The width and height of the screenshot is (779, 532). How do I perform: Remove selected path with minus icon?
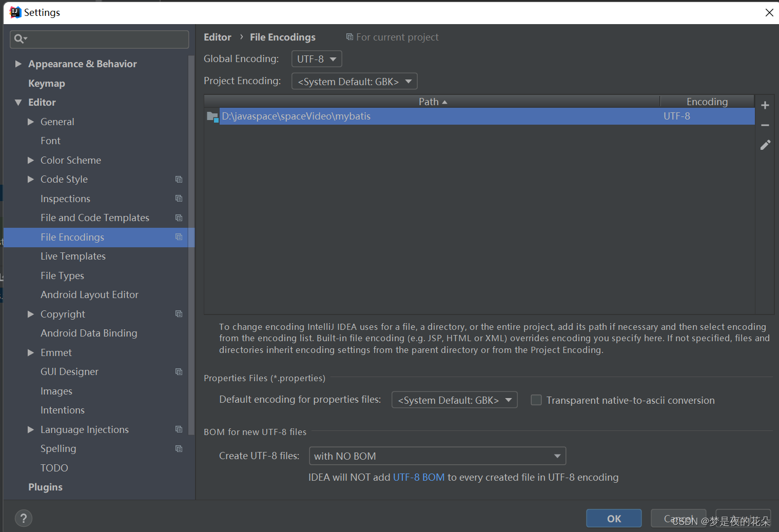tap(765, 125)
